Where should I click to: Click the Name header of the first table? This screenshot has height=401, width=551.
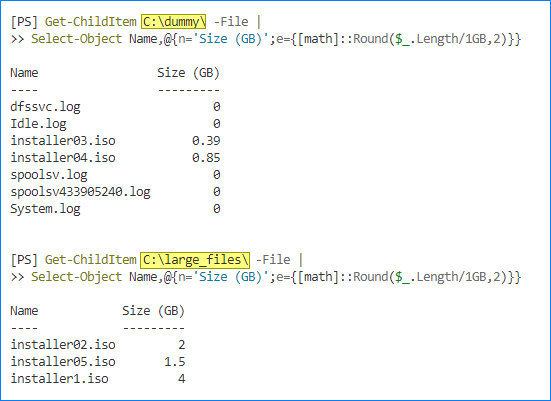(x=24, y=73)
